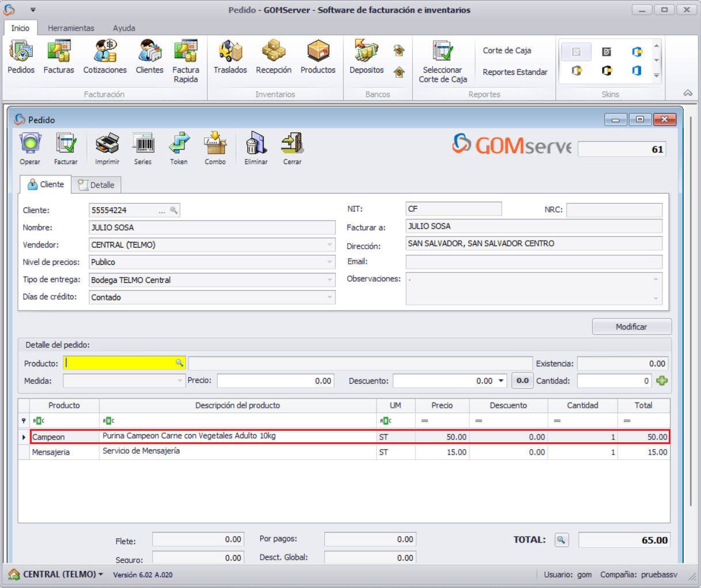
Task: Switch to Herramientas ribbon tab
Action: [71, 28]
